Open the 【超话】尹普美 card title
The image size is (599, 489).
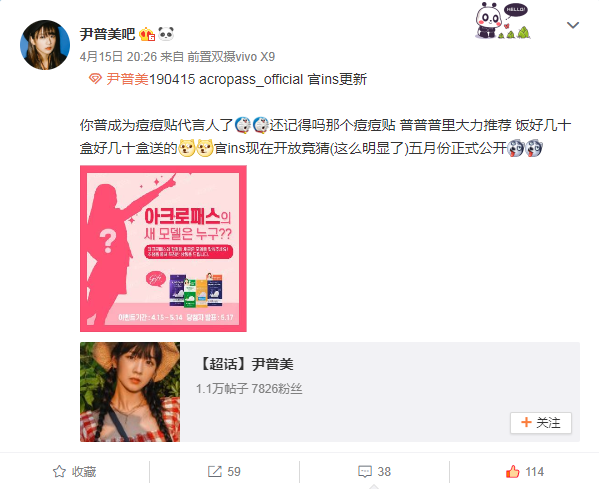[247, 364]
